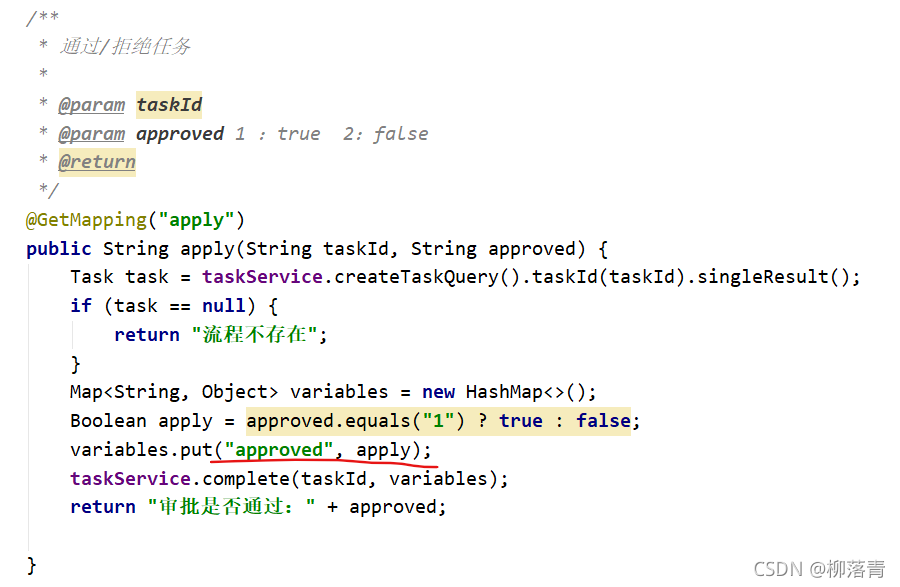Click approved.equals("1") expression
This screenshot has height=587, width=900.
[x=355, y=421]
